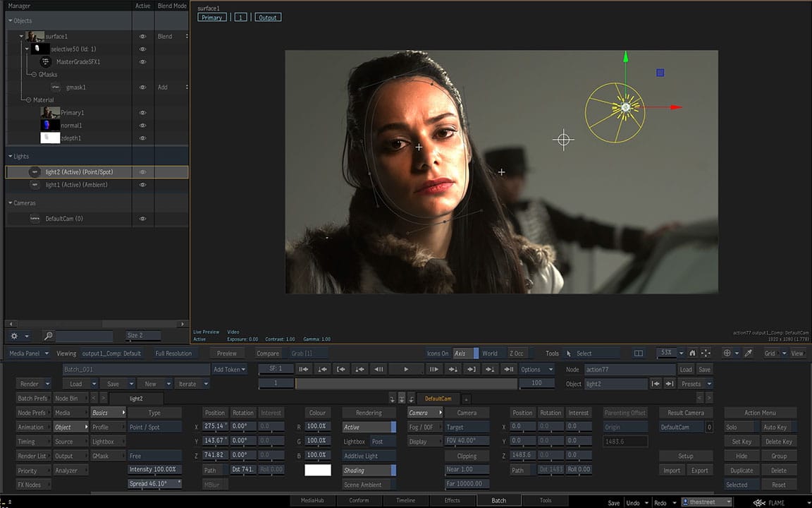812x508 pixels.
Task: Click the eyedropper colour picker icon
Action: point(749,353)
